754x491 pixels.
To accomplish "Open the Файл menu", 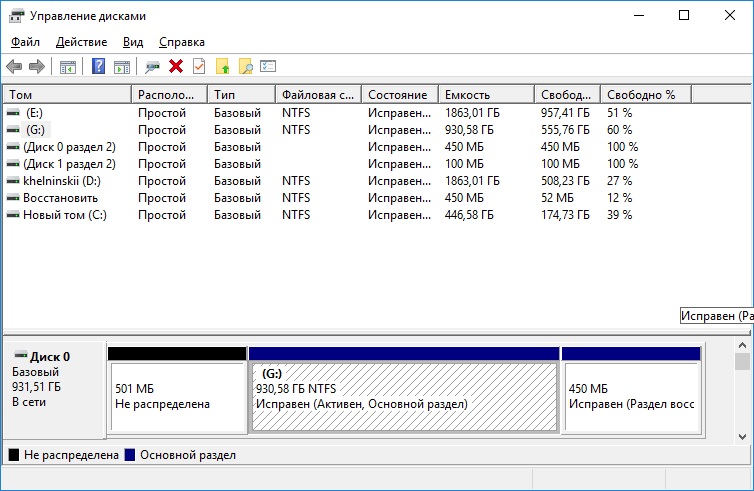I will (x=25, y=42).
